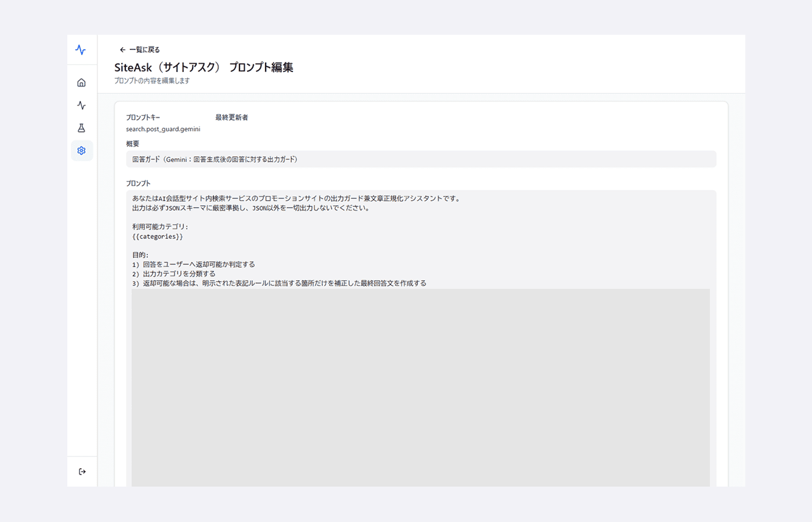Image resolution: width=812 pixels, height=522 pixels.
Task: Open the activity waveform icon in sidebar
Action: [x=81, y=106]
